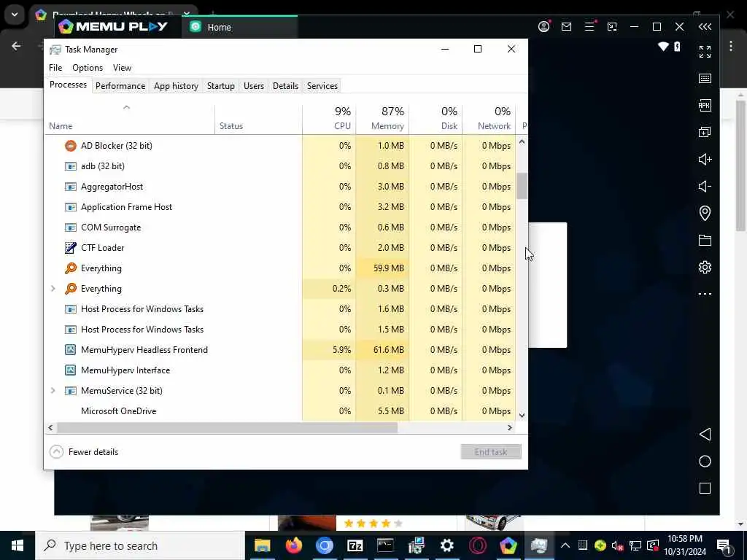Select the AggregatorHost process row
Screen dimensions: 747x560
(281, 187)
